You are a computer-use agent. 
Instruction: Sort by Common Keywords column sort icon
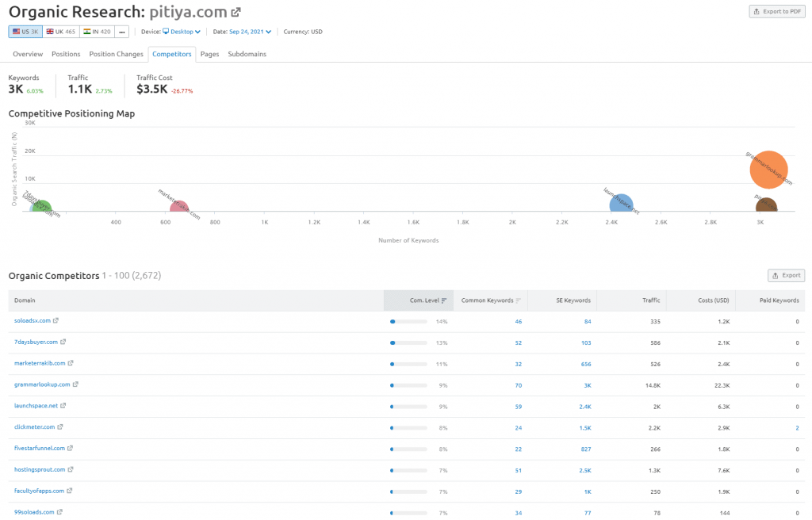tap(519, 300)
